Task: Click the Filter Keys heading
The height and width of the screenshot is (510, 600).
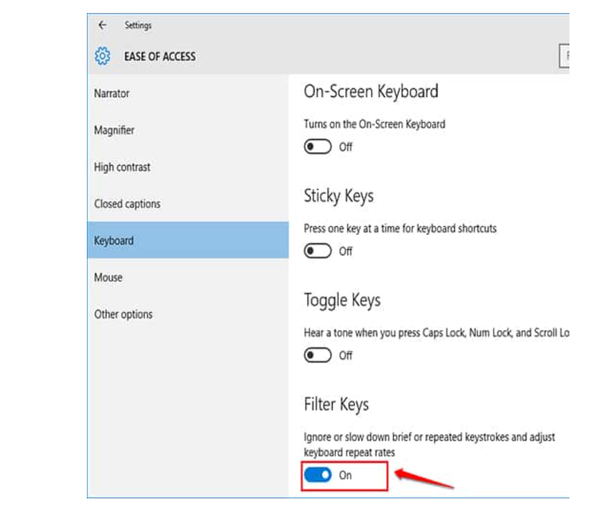Action: click(x=336, y=404)
